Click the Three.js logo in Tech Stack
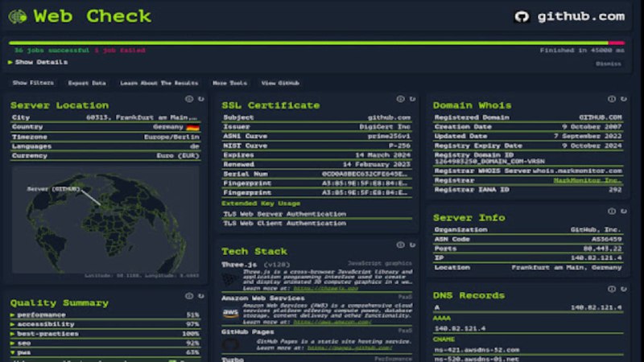644x362 pixels. 230,279
